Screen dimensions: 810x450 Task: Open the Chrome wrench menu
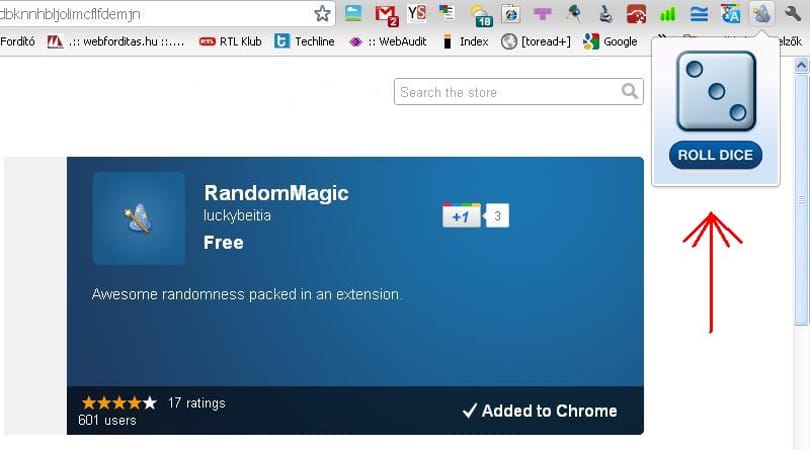pyautogui.click(x=792, y=13)
